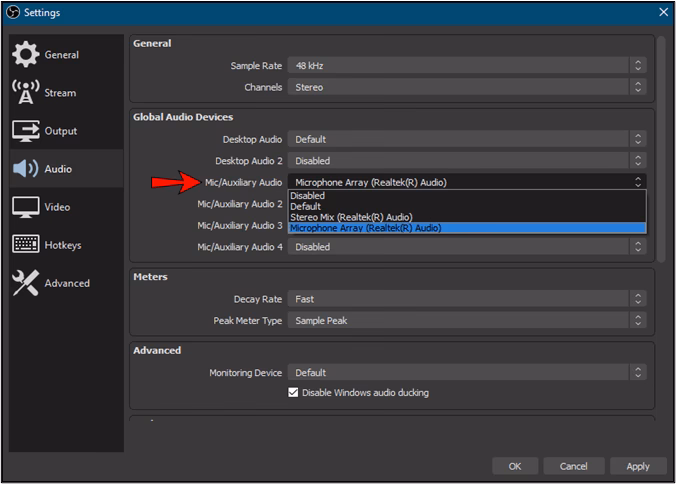Click the Video label in sidebar
676x484 pixels.
tap(57, 207)
